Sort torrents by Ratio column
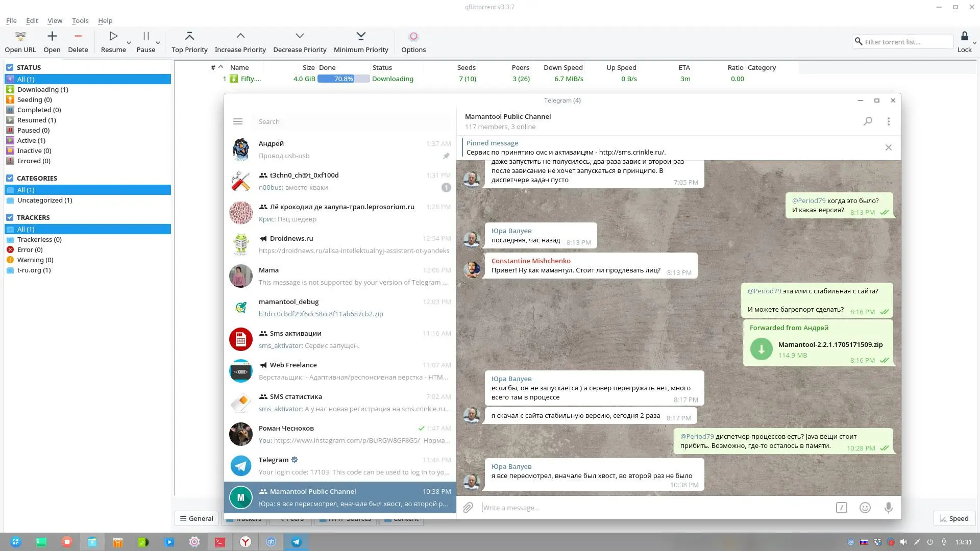Image resolution: width=980 pixels, height=551 pixels. coord(736,67)
